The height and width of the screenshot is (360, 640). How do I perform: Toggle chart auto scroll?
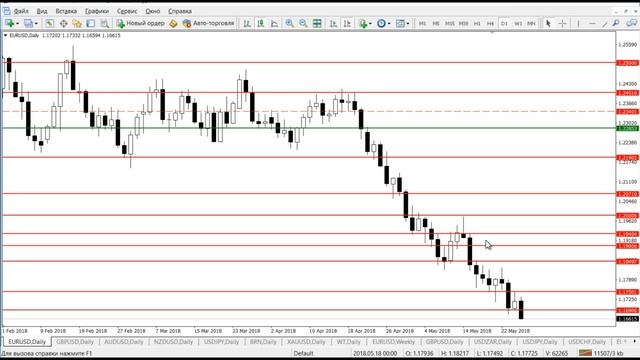pos(333,23)
